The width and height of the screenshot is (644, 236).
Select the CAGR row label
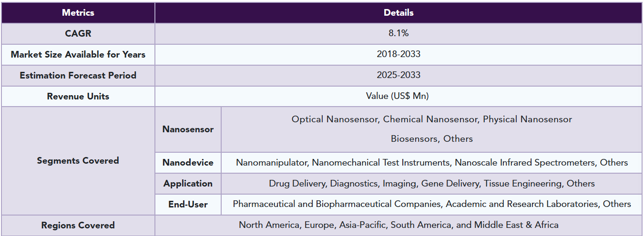tap(78, 34)
